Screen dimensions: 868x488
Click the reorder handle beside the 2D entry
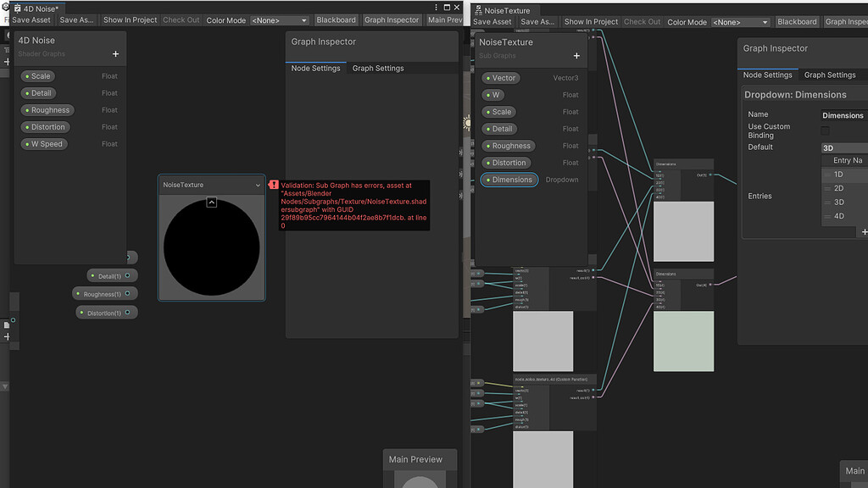click(828, 188)
